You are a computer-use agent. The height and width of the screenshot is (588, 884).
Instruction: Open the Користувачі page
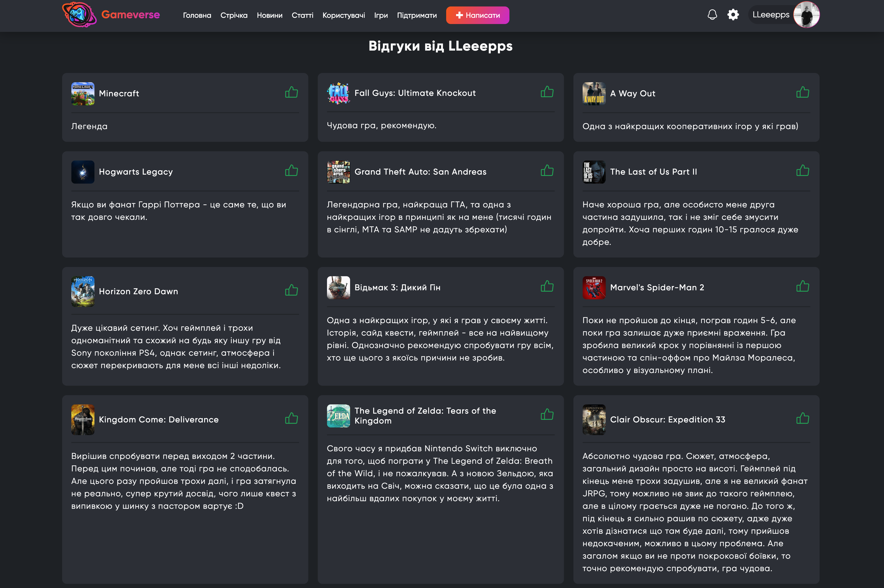coord(344,15)
